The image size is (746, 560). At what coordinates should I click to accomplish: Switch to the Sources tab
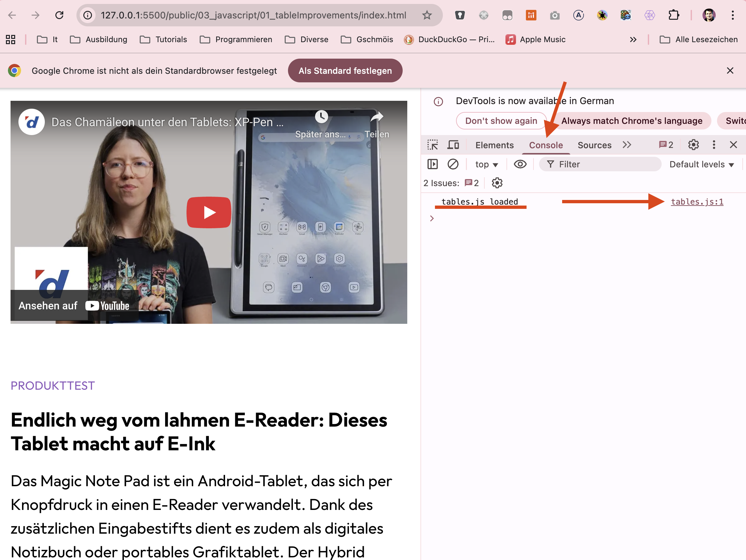point(594,145)
